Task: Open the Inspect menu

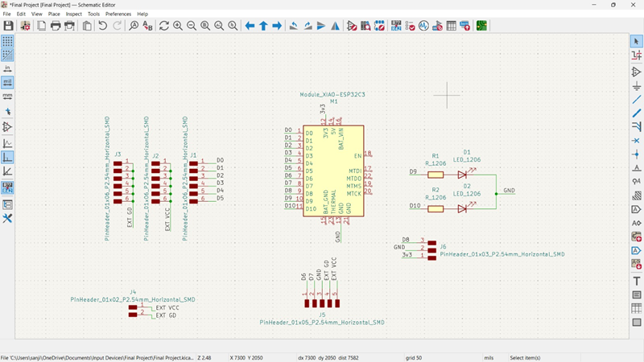Action: tap(74, 14)
